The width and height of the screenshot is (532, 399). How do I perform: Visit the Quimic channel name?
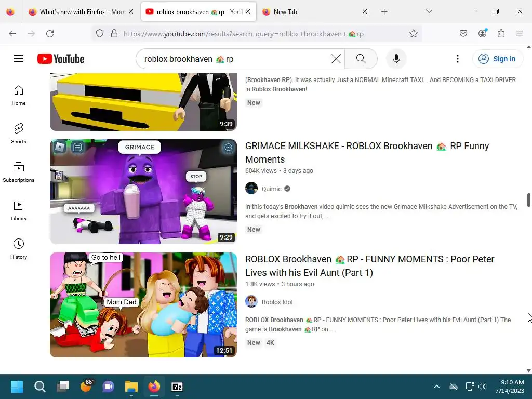(271, 189)
